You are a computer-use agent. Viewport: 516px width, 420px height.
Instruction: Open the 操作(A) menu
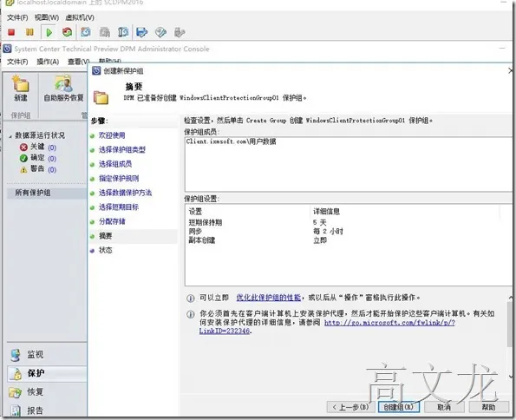pos(48,62)
